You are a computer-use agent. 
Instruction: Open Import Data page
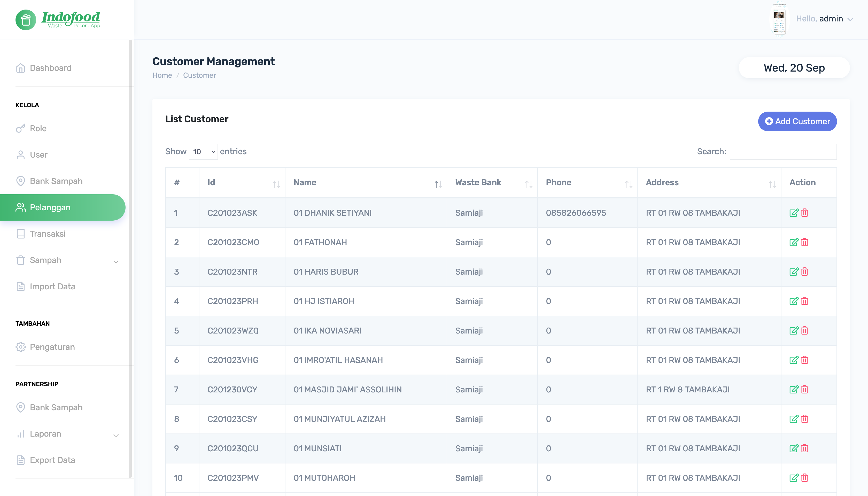[x=45, y=287]
